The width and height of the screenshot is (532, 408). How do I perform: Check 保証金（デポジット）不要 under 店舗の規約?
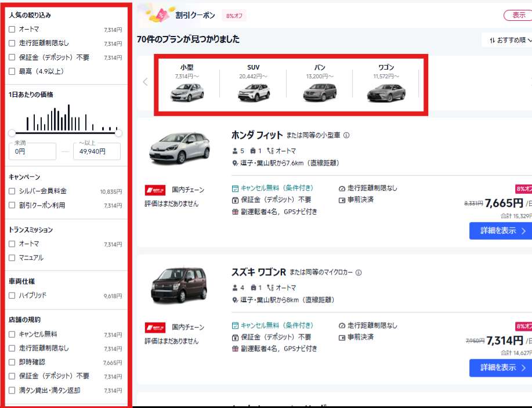[x=12, y=376]
